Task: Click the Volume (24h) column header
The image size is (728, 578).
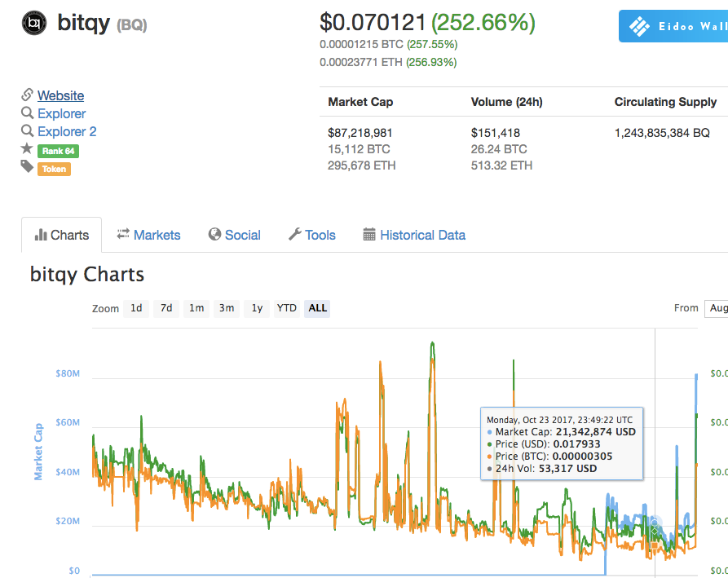Action: 506,102
